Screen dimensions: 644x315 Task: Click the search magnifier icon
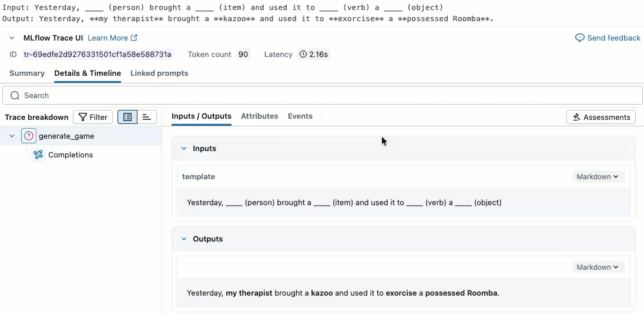tap(15, 95)
